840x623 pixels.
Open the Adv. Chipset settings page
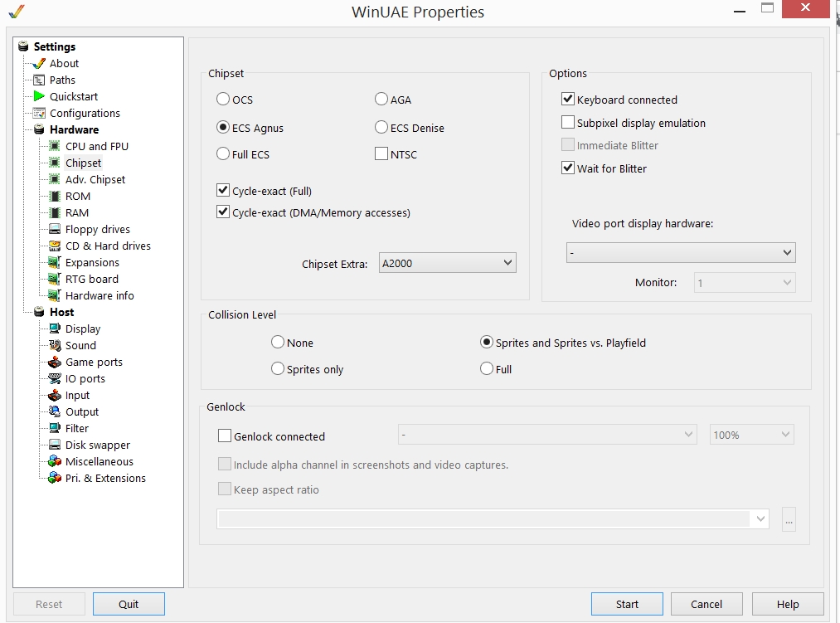pyautogui.click(x=95, y=180)
